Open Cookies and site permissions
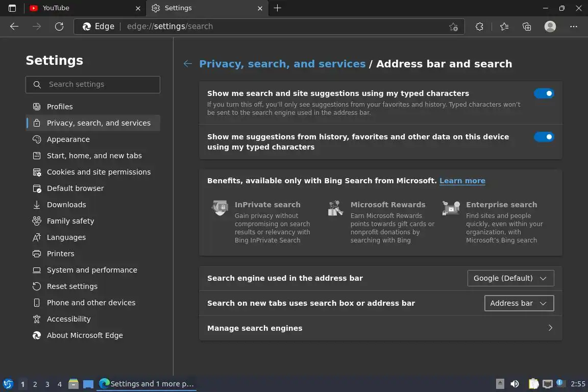Viewport: 588px width, 392px height. tap(92, 172)
